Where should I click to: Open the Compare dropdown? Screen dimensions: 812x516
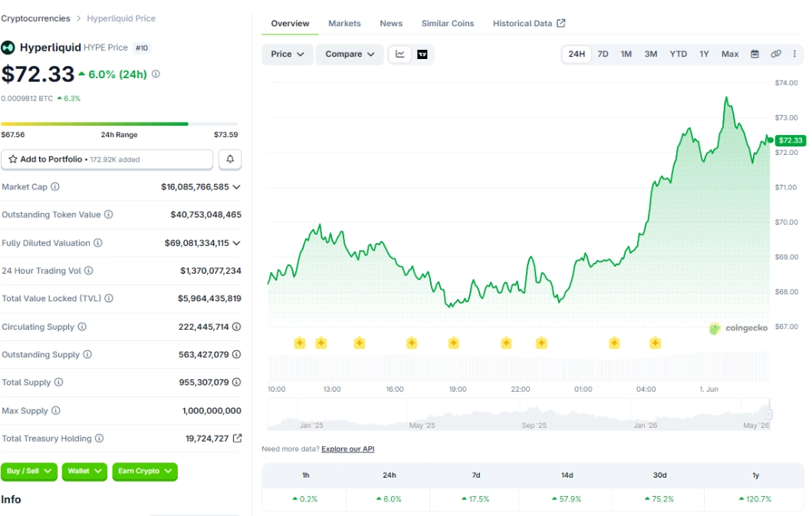coord(350,54)
